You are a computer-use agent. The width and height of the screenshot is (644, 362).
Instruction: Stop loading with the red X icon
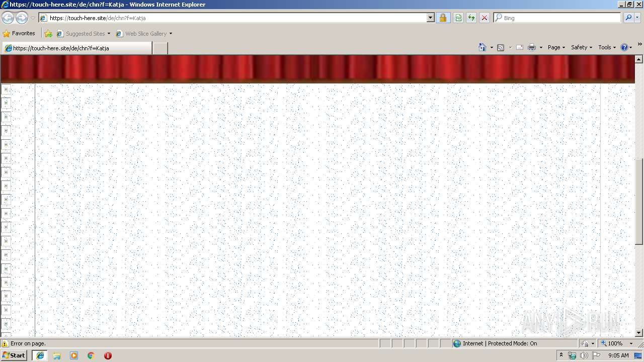[x=485, y=18]
